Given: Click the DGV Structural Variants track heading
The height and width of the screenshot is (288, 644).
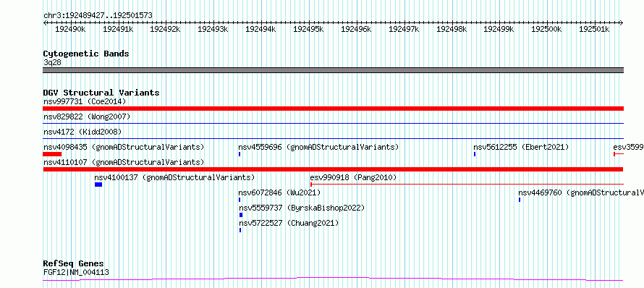Looking at the screenshot, I should point(101,93).
